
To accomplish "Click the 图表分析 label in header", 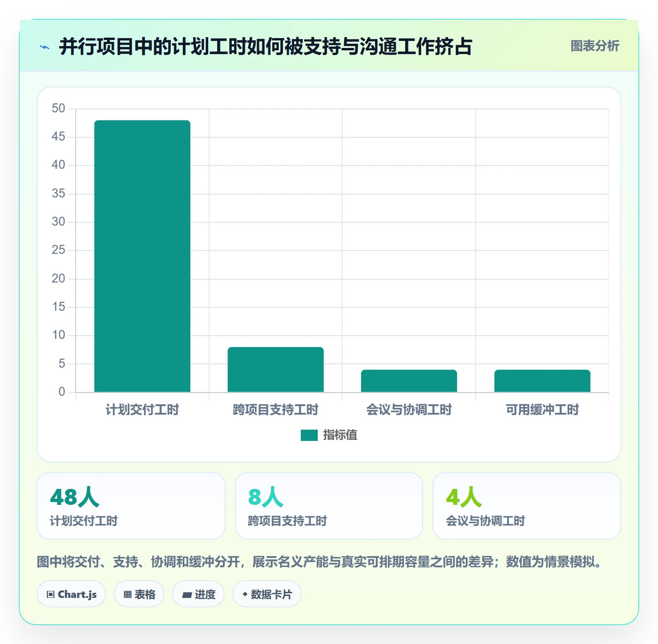I will coord(595,46).
